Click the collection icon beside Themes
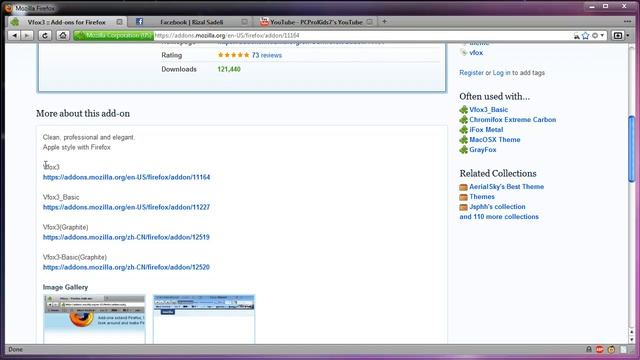 pyautogui.click(x=463, y=197)
